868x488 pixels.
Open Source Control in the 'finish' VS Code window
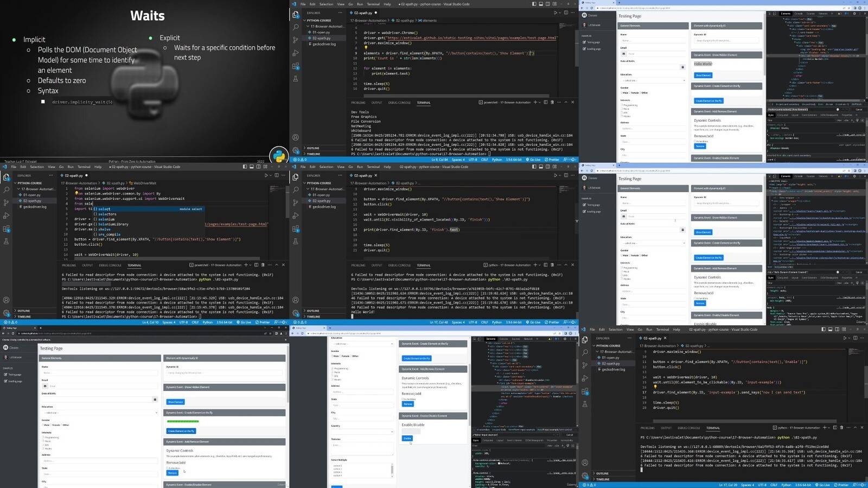[296, 202]
